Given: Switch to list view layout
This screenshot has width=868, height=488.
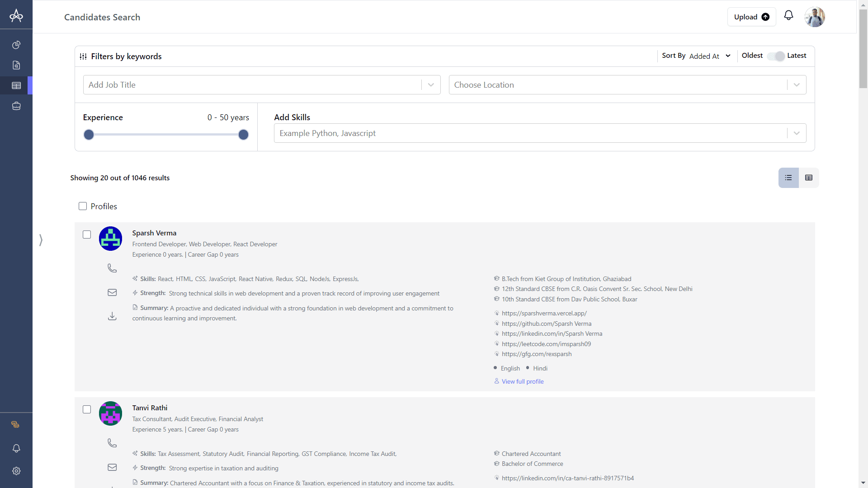Looking at the screenshot, I should 788,178.
